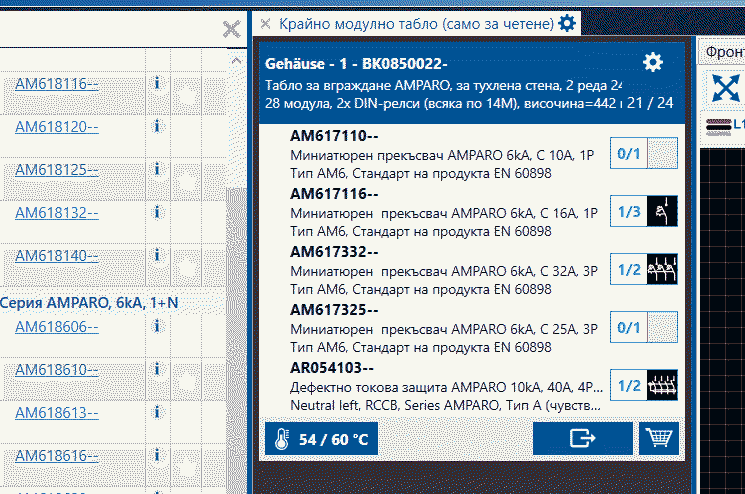
Task: Open settings gear on Крайно модулно табло tab
Action: (567, 23)
